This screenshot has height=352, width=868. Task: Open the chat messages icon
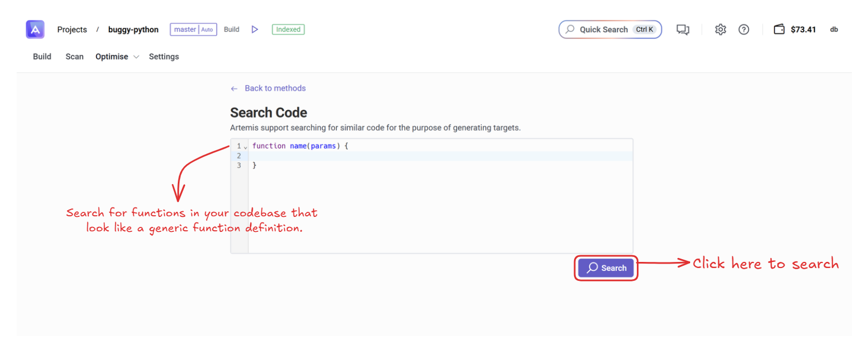[682, 29]
